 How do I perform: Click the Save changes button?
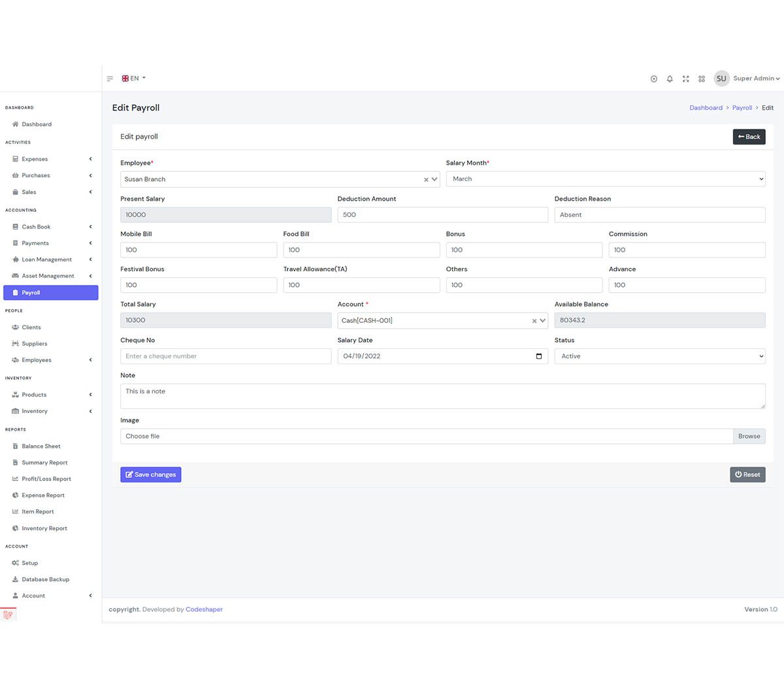(150, 475)
